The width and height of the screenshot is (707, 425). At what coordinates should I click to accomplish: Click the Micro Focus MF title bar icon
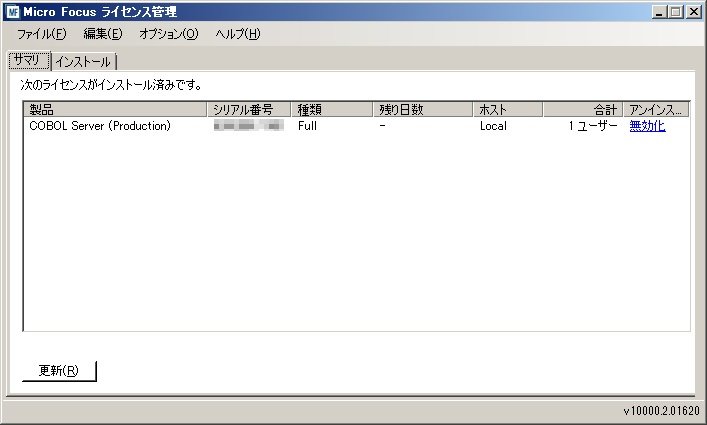coord(13,11)
